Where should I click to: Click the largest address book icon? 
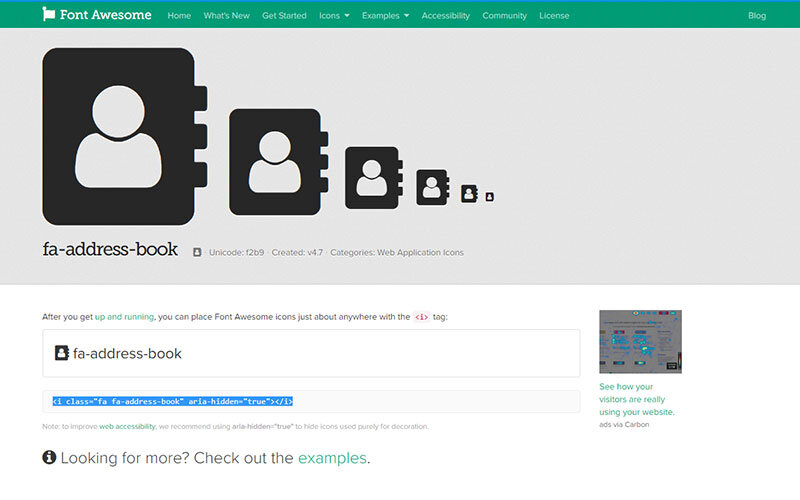click(120, 137)
